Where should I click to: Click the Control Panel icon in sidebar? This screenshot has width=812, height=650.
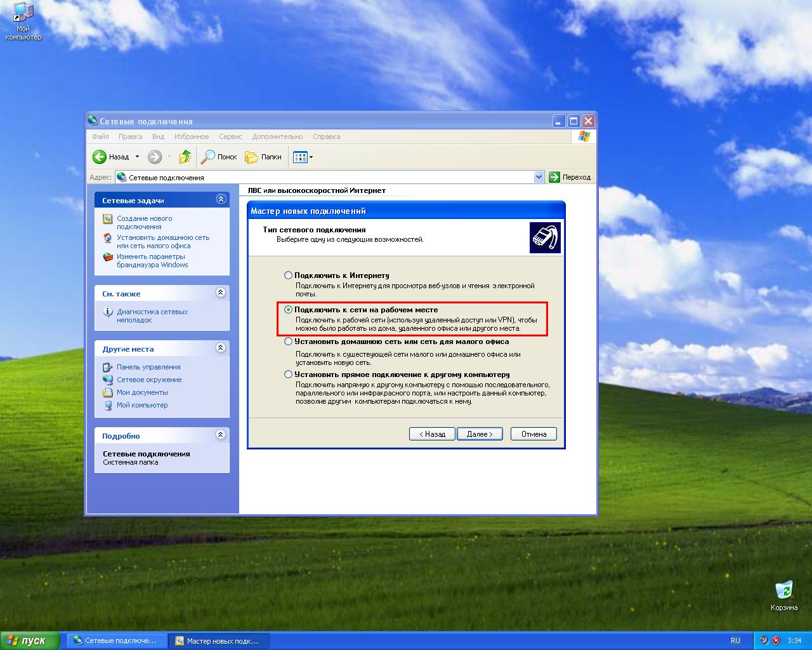tap(108, 367)
